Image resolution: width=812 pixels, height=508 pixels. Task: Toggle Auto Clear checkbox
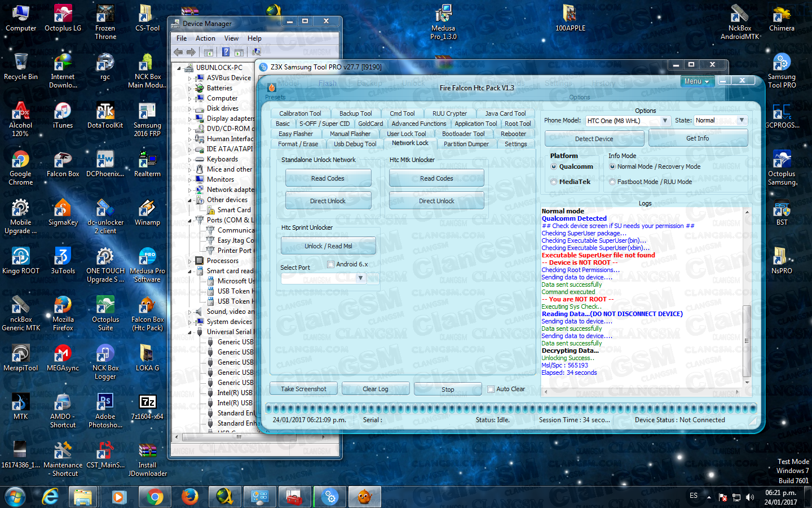coord(491,389)
